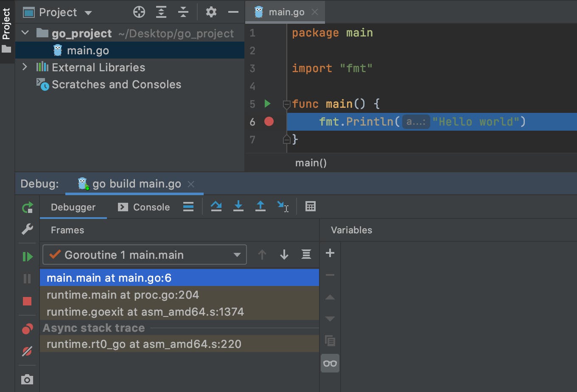Select frame main.main at main.go:6
577x392 pixels.
[x=179, y=278]
